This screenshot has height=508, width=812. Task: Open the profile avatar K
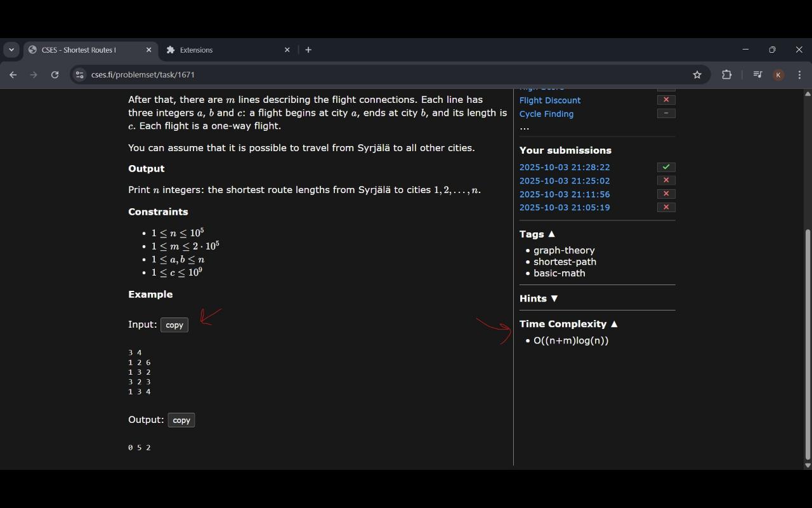778,75
